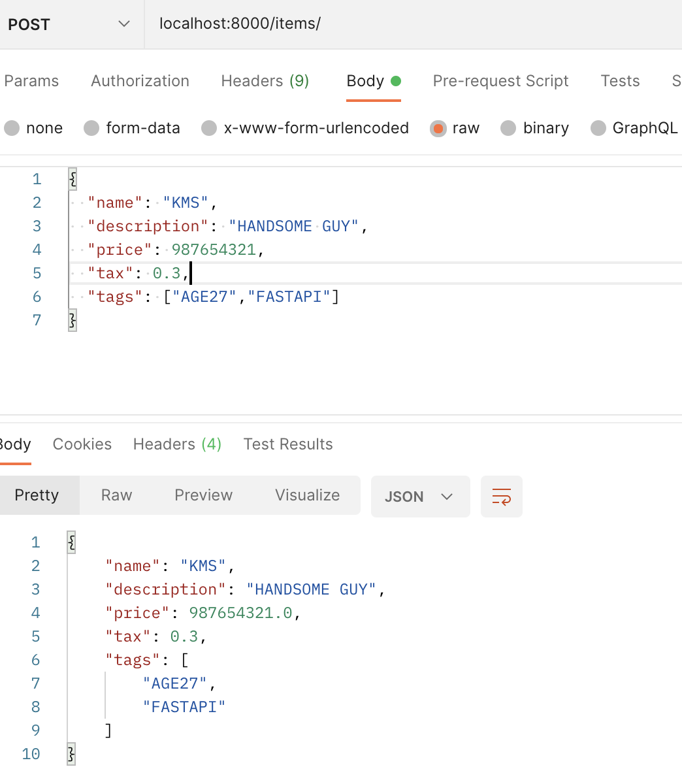Open the response language dropdown showing JSON

click(x=420, y=497)
